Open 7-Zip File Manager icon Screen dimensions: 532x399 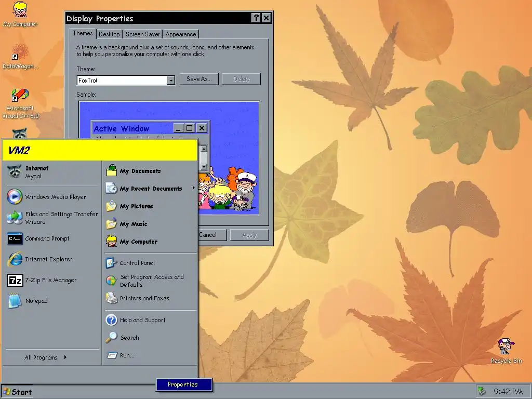coord(15,280)
